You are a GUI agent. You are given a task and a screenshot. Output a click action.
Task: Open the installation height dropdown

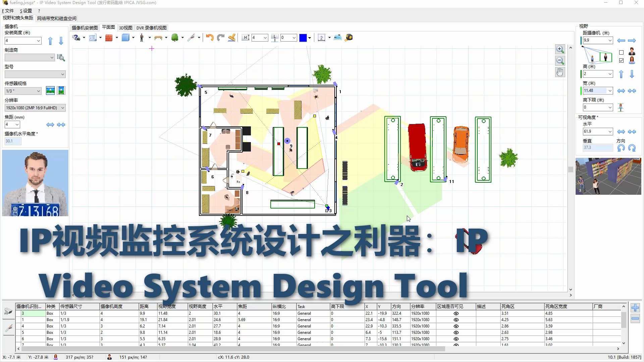(x=39, y=41)
